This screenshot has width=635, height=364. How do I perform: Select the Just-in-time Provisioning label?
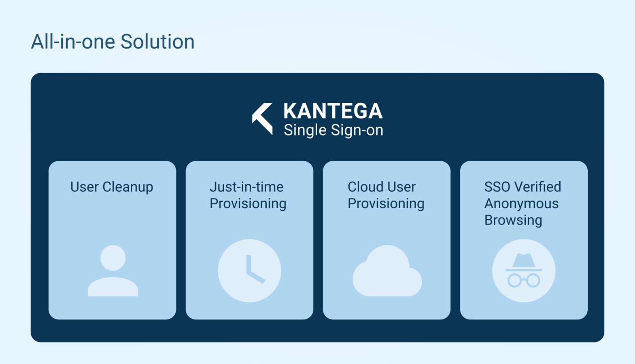pyautogui.click(x=248, y=195)
